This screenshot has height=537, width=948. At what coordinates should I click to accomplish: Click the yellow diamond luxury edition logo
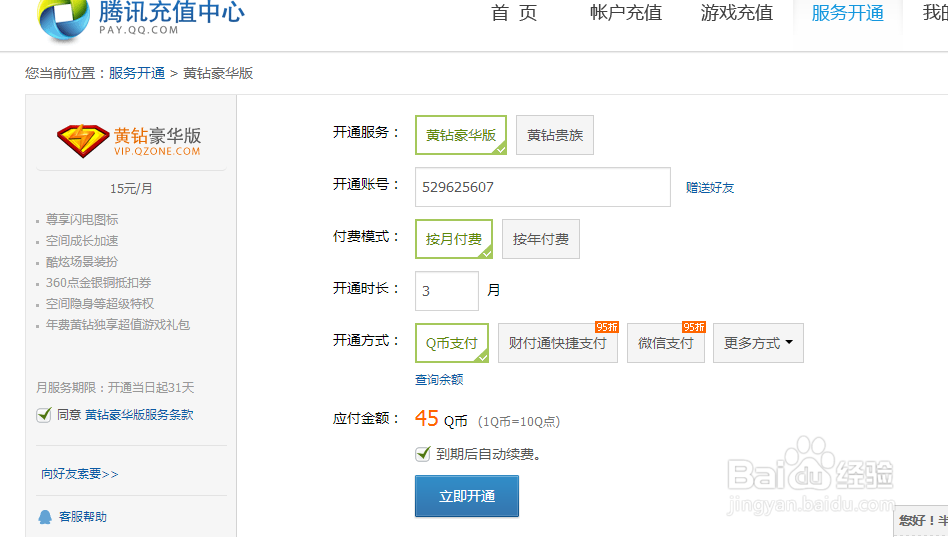coord(129,140)
